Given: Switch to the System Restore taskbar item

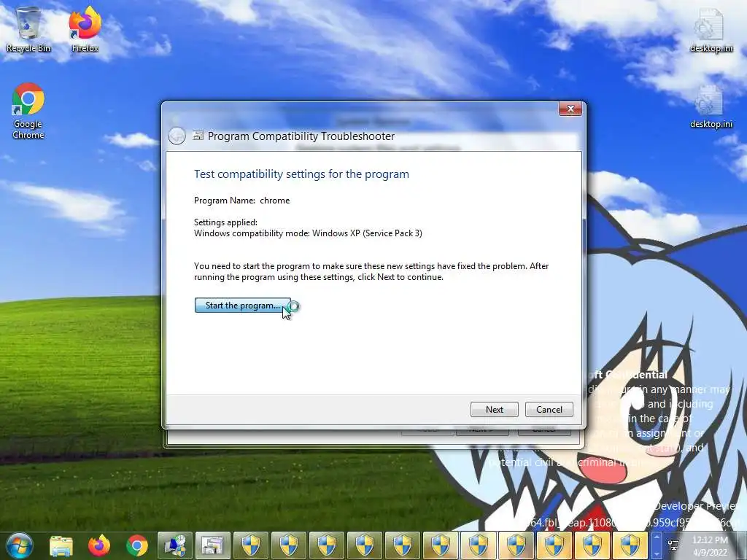Looking at the screenshot, I should (x=175, y=545).
